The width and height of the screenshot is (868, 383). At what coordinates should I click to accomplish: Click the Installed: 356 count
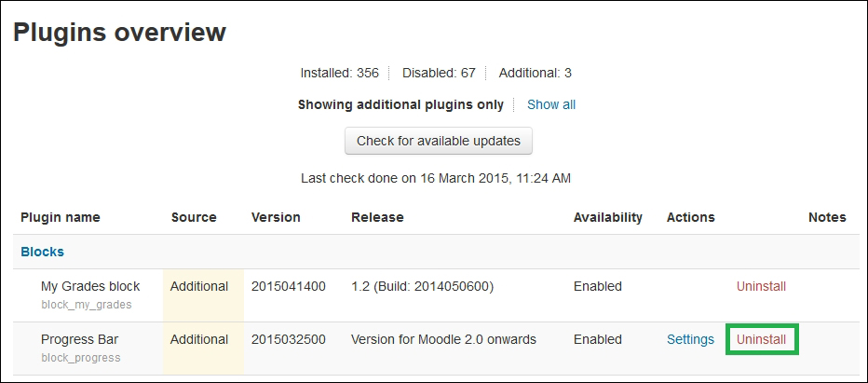pyautogui.click(x=339, y=73)
